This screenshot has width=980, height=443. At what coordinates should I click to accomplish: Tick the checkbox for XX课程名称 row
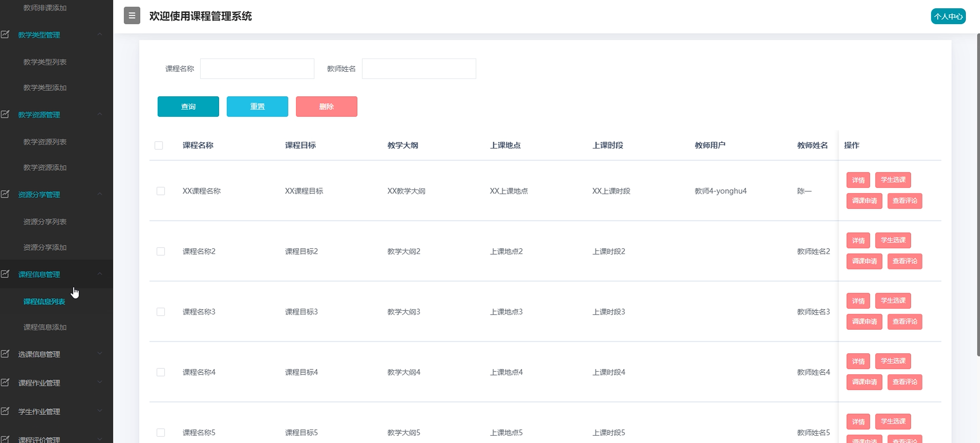pos(161,191)
